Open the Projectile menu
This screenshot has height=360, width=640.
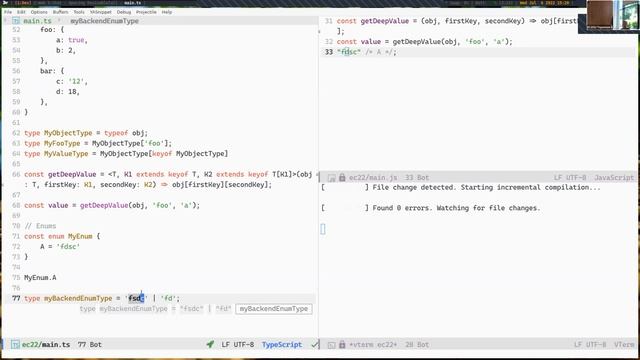[x=146, y=12]
